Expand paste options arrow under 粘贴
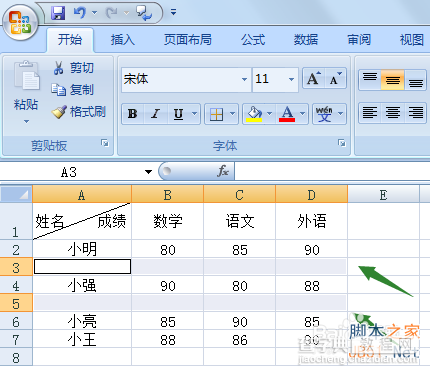The height and width of the screenshot is (366, 430). pyautogui.click(x=26, y=121)
